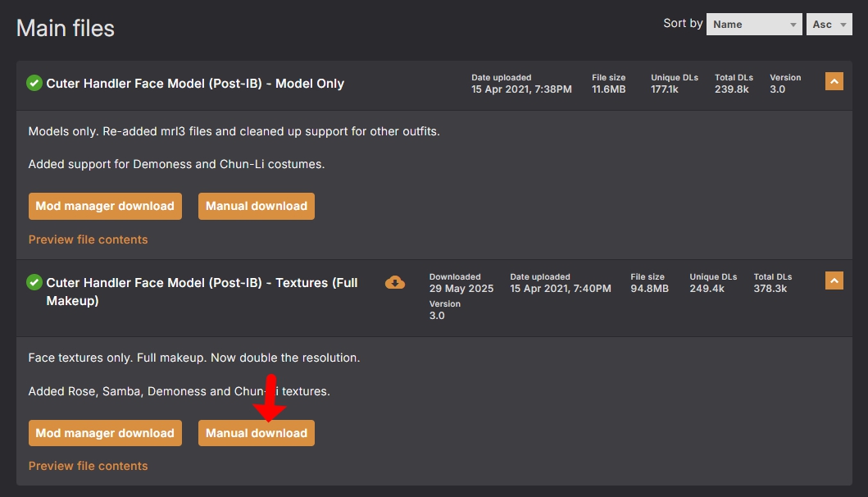Open the Asc sort order dropdown
This screenshot has height=497, width=868.
(829, 25)
